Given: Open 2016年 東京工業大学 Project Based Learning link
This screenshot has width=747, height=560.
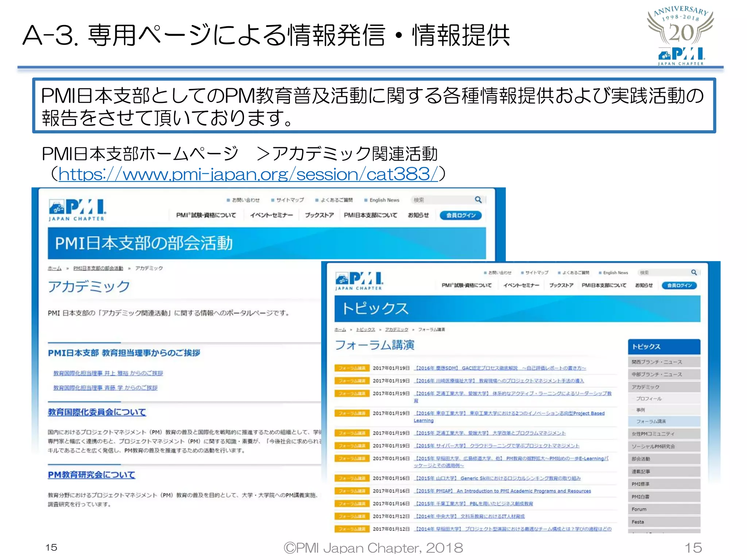Looking at the screenshot, I should pyautogui.click(x=509, y=417).
